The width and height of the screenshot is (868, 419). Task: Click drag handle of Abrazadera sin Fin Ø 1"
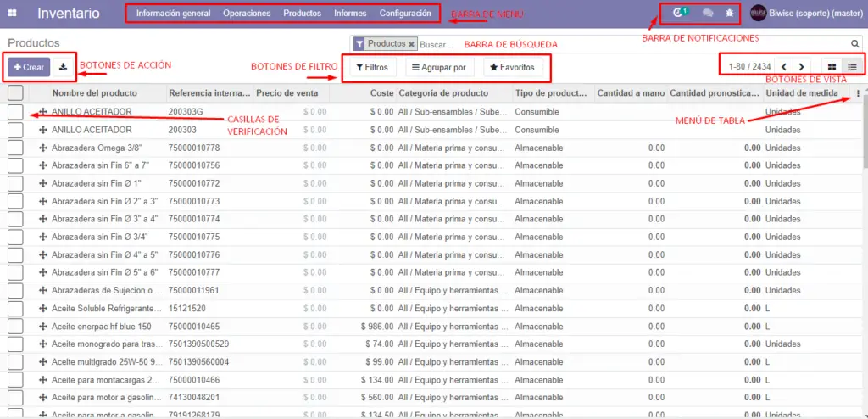[42, 183]
